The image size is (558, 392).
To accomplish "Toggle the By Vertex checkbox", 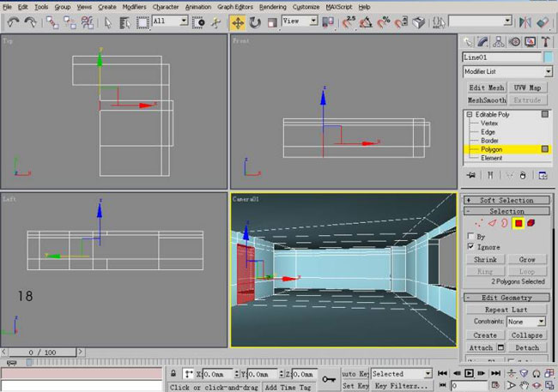I will pyautogui.click(x=470, y=236).
